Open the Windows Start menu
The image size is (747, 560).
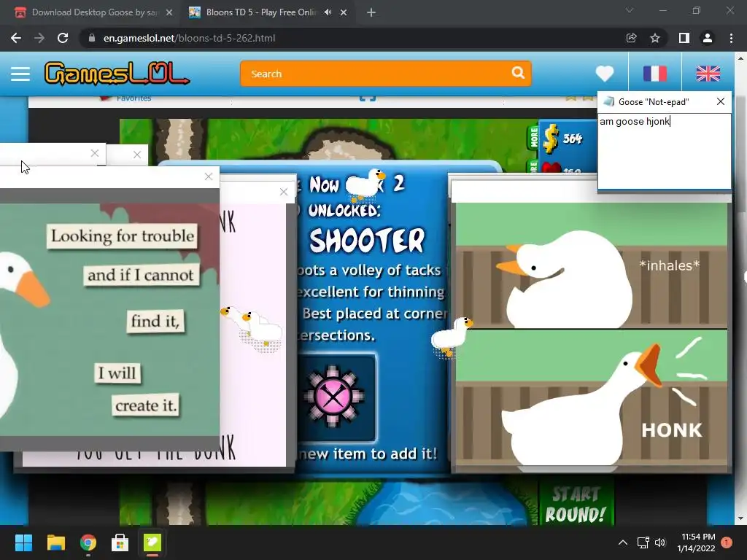[23, 542]
